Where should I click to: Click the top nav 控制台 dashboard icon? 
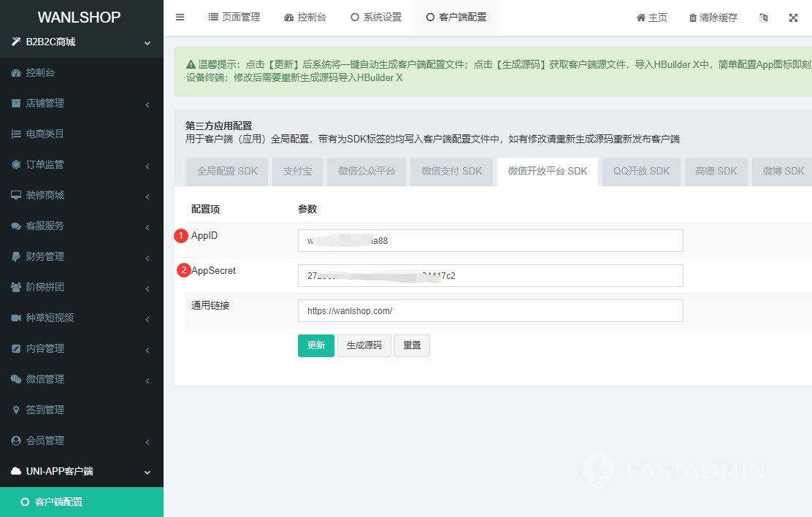(x=289, y=18)
